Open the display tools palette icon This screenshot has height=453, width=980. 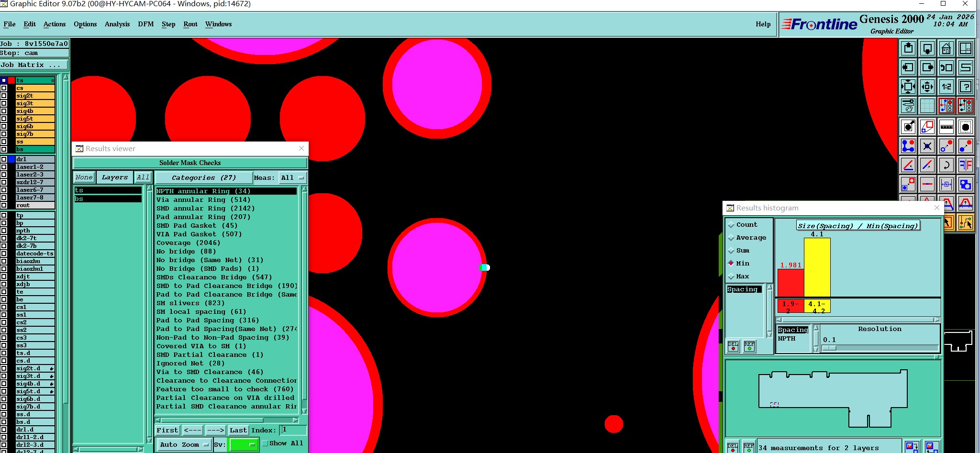pyautogui.click(x=908, y=106)
